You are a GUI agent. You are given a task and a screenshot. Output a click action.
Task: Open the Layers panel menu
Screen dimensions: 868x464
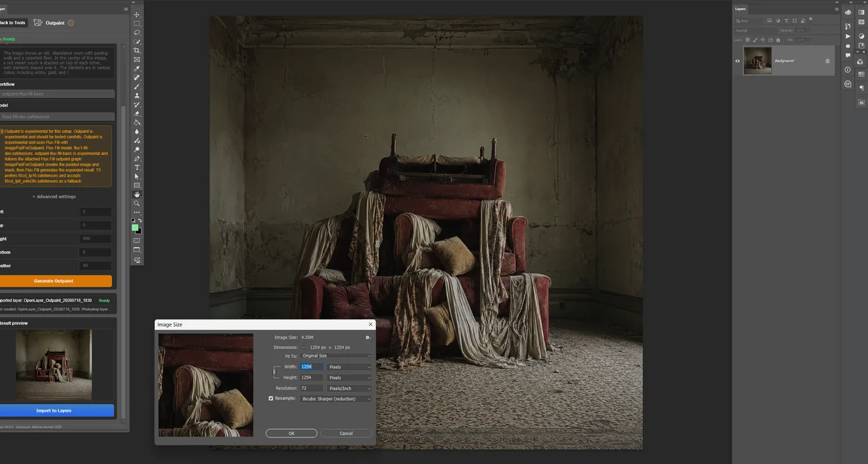coord(837,9)
